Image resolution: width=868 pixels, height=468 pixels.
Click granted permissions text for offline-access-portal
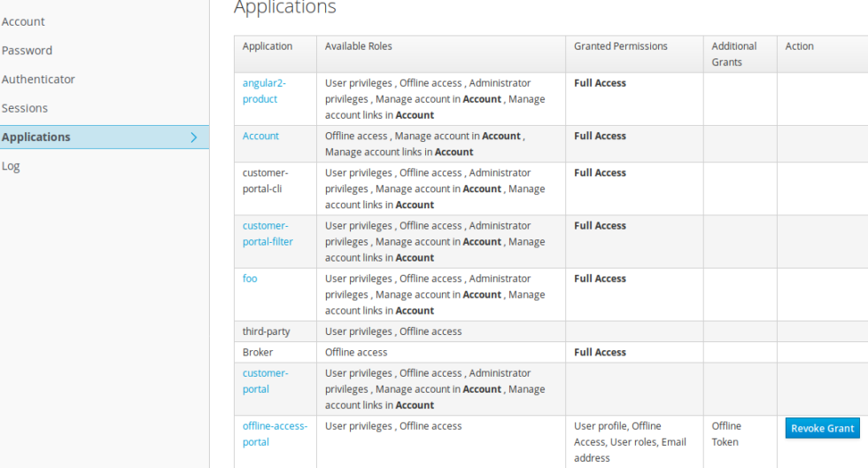click(x=630, y=442)
